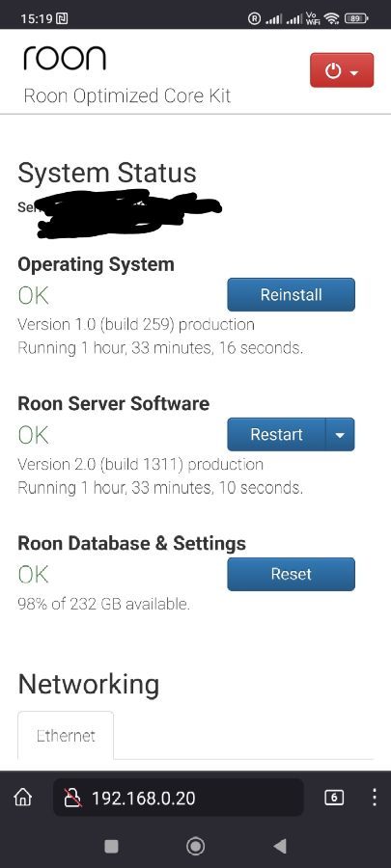Screen dimensions: 391x868
Task: Tap the Android recent apps square button
Action: [x=111, y=845]
